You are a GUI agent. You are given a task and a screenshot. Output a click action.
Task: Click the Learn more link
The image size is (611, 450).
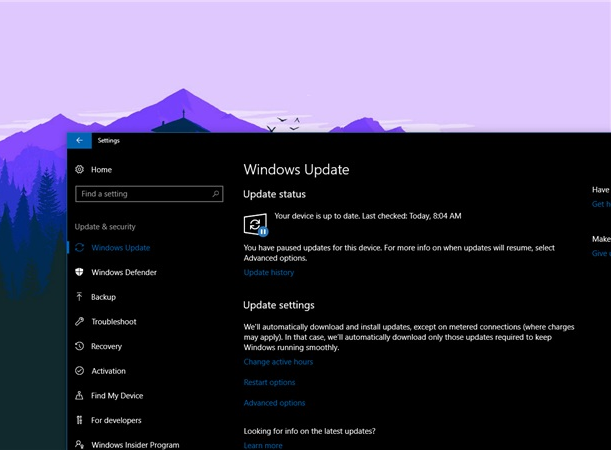pos(262,445)
